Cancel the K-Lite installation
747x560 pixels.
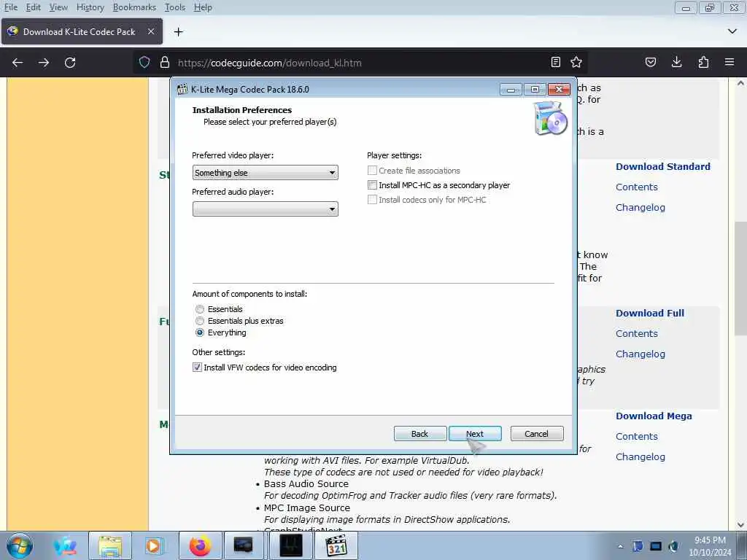tap(537, 434)
